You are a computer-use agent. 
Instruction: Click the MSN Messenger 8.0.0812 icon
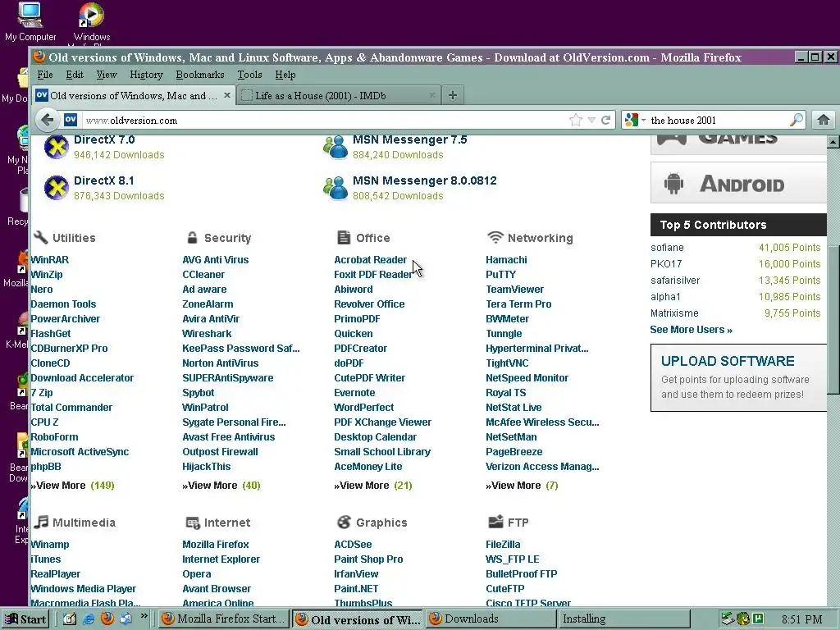pyautogui.click(x=336, y=188)
